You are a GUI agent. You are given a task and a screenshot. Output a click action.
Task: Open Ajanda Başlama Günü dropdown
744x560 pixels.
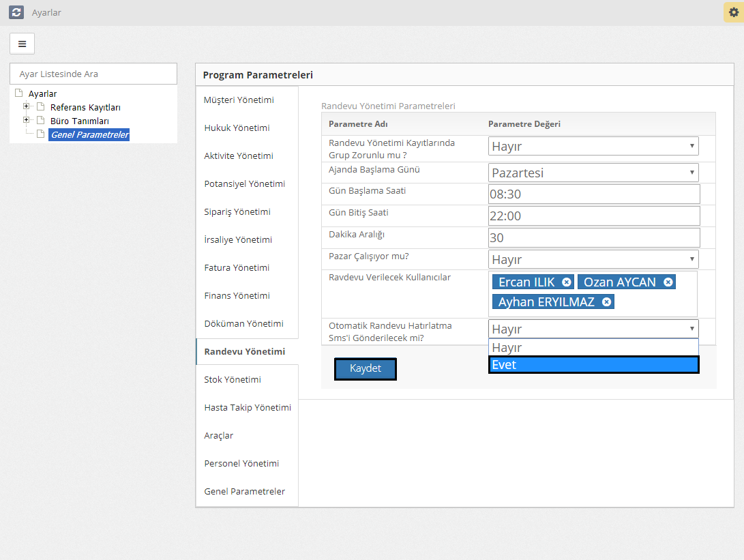[x=593, y=173]
